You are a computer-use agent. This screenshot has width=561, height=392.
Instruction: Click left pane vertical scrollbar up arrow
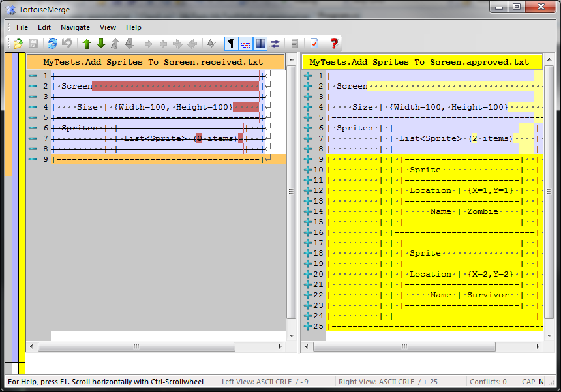[x=291, y=60]
